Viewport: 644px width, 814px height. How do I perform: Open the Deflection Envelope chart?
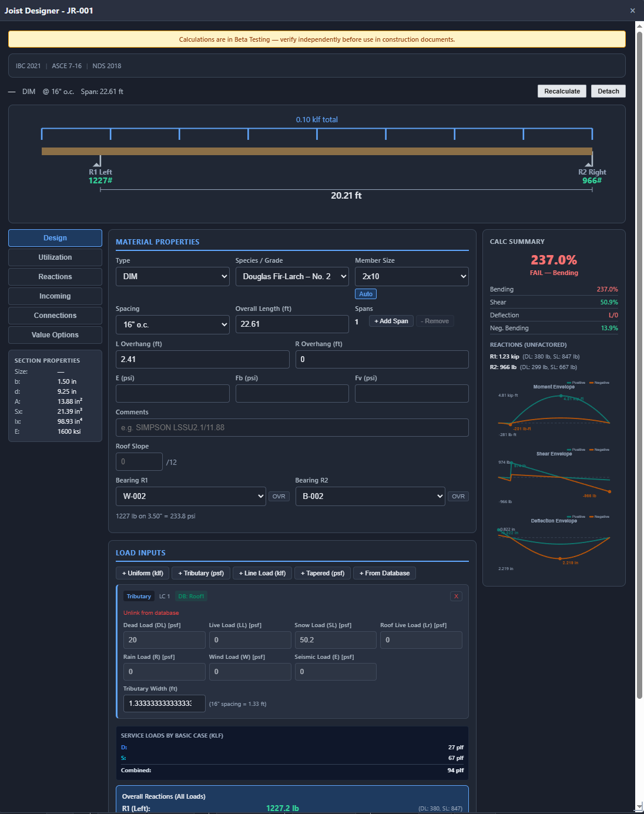point(554,544)
